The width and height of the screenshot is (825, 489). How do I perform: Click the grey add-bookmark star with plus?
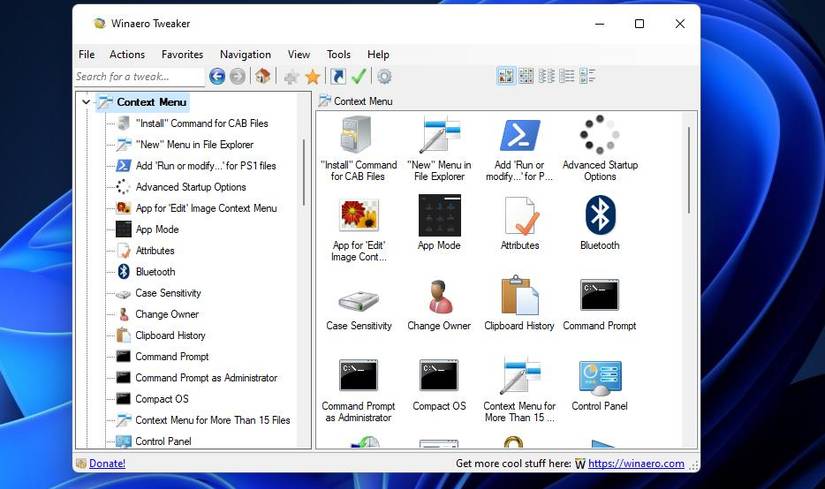[291, 77]
